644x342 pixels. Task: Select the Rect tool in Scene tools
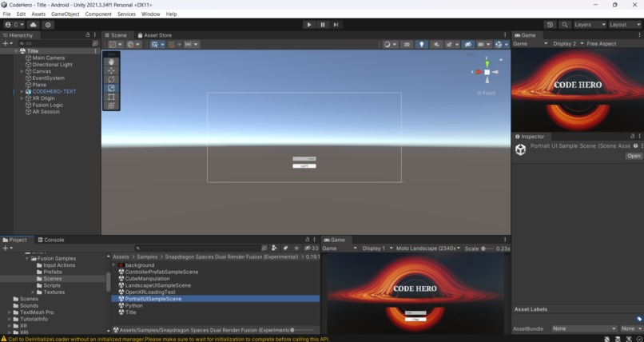pos(111,97)
